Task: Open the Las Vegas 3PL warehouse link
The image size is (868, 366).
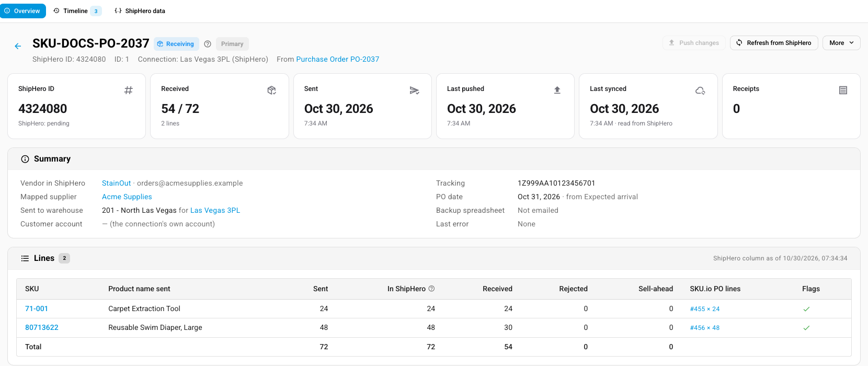Action: tap(215, 210)
